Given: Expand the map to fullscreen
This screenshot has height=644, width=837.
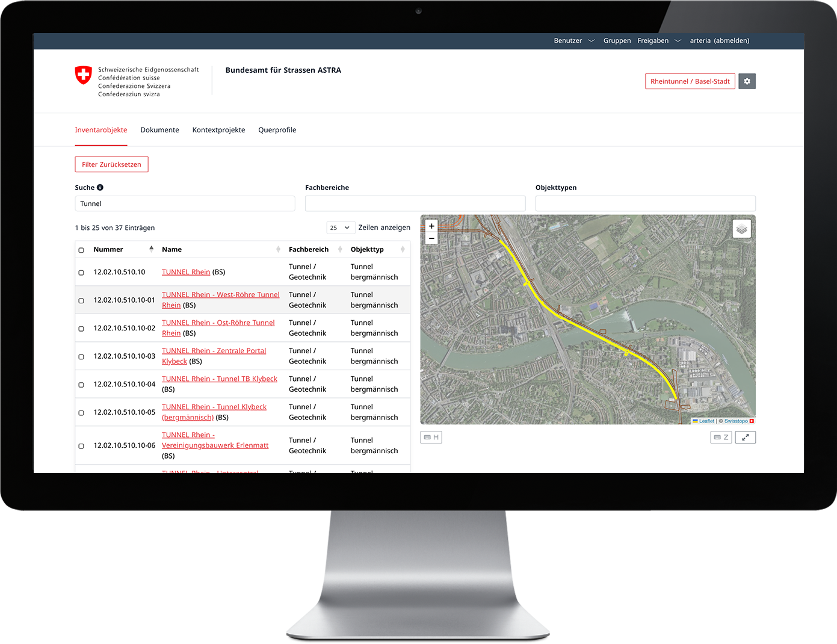Looking at the screenshot, I should pos(745,438).
